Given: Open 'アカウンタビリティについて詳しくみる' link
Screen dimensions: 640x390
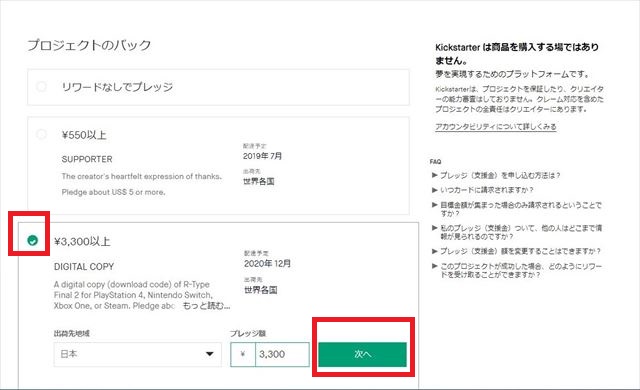Looking at the screenshot, I should click(x=496, y=126).
